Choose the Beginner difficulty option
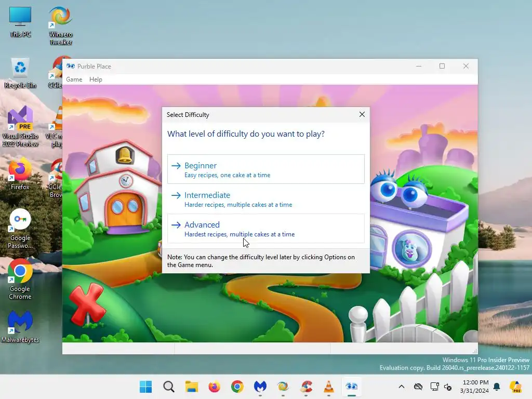 point(265,169)
